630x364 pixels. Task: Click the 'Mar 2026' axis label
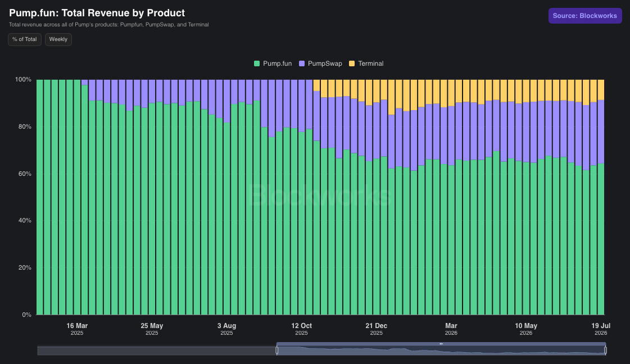[x=451, y=329]
